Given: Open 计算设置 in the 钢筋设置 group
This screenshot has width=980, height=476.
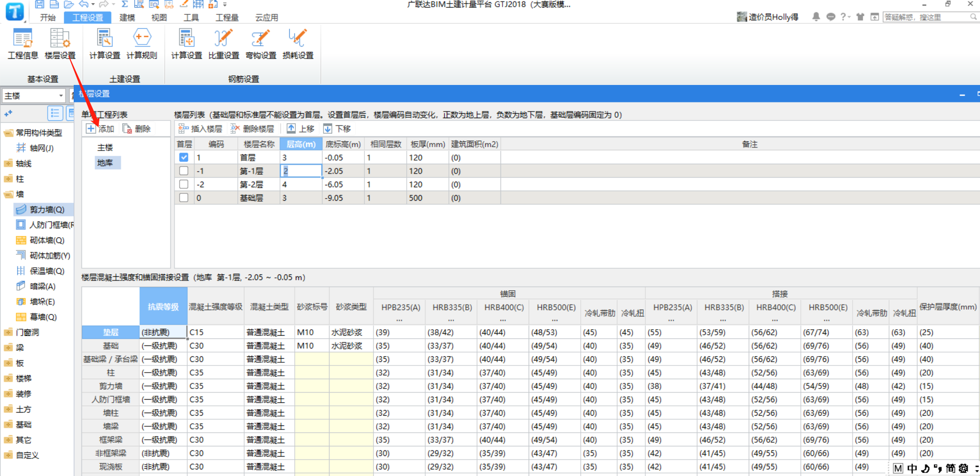Looking at the screenshot, I should pyautogui.click(x=186, y=44).
